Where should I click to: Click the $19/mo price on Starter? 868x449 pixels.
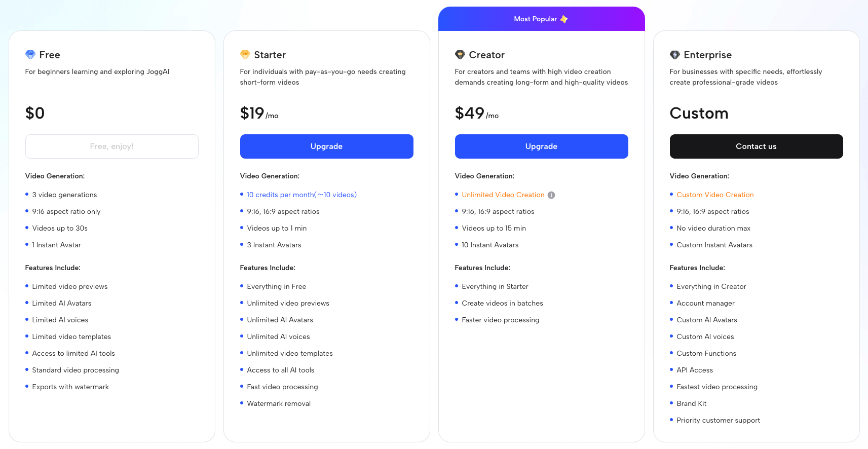pyautogui.click(x=259, y=114)
